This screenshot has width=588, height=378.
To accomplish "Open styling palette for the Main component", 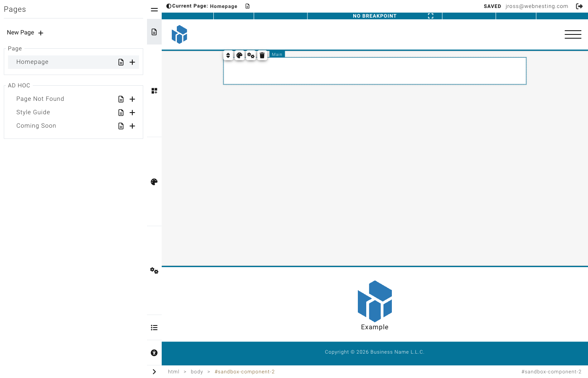I will click(x=239, y=55).
